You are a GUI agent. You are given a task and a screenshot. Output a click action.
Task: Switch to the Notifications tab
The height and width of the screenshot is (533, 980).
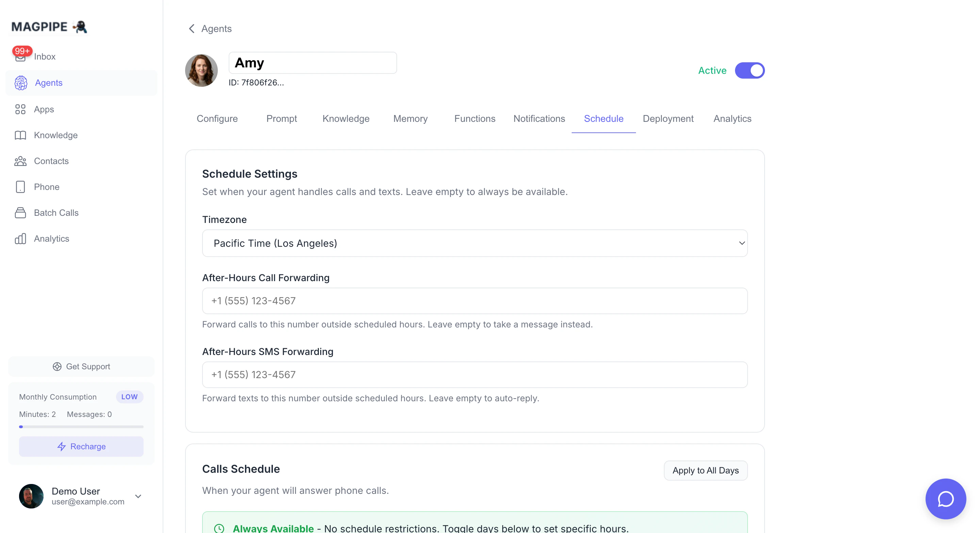point(539,119)
